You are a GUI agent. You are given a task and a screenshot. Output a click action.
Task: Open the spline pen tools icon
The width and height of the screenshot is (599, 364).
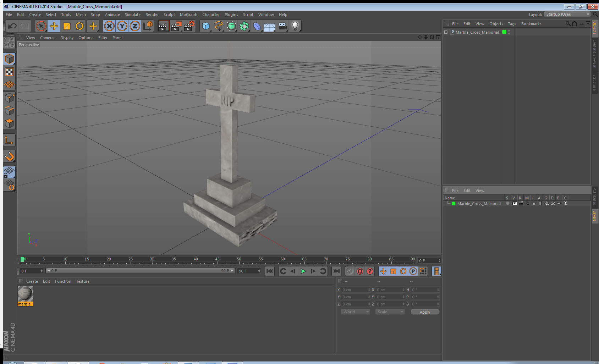[219, 26]
